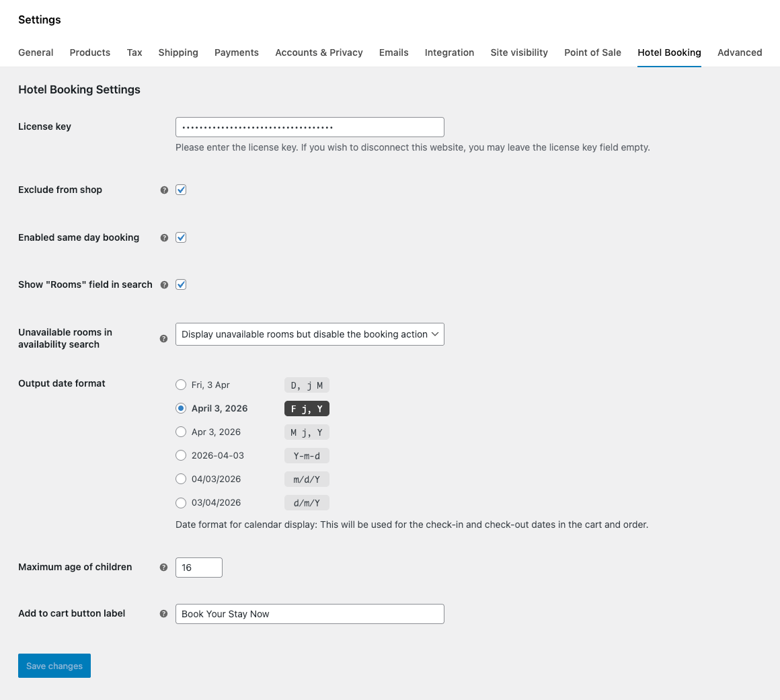Click help icon beside Exclude from shop
780x700 pixels.
[164, 190]
